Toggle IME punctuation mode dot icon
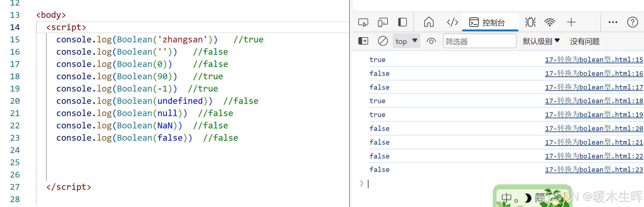This screenshot has width=644, height=207. (x=516, y=201)
